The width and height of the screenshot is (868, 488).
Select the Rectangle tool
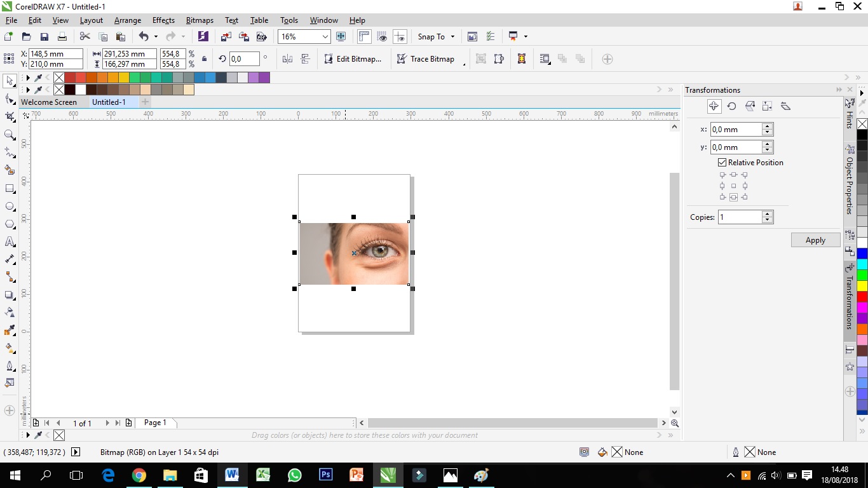click(10, 188)
